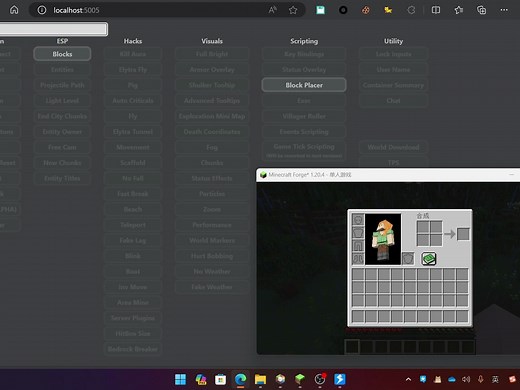Image resolution: width=520 pixels, height=390 pixels.
Task: Click the read aloud icon in address bar
Action: 272,10
